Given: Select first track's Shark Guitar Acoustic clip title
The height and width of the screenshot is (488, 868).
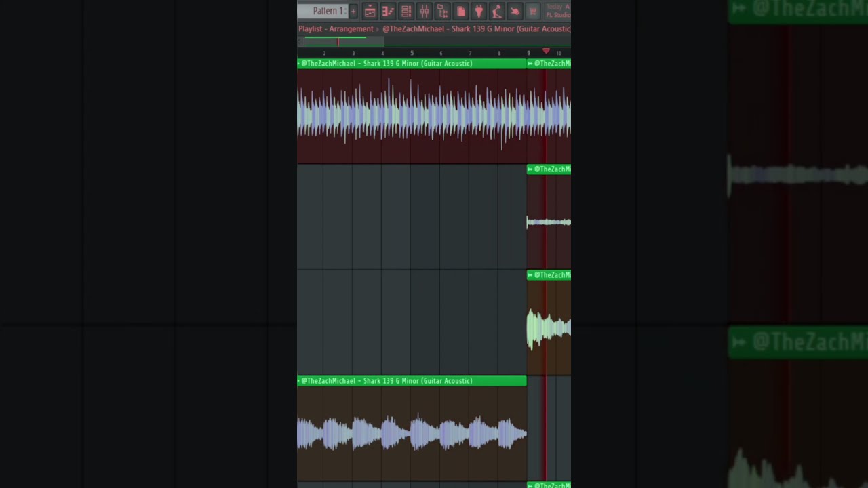Looking at the screenshot, I should click(x=412, y=64).
